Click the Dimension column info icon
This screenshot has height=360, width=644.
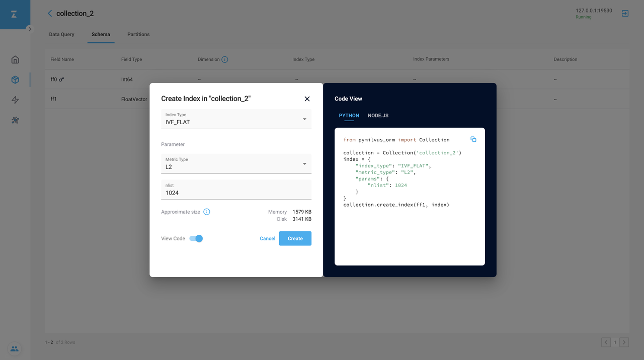click(x=225, y=59)
